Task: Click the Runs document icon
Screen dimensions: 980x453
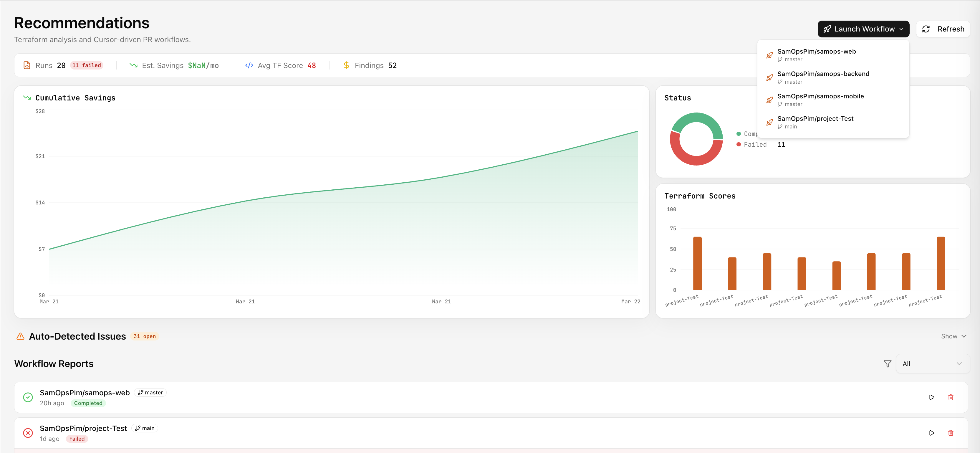Action: (27, 65)
